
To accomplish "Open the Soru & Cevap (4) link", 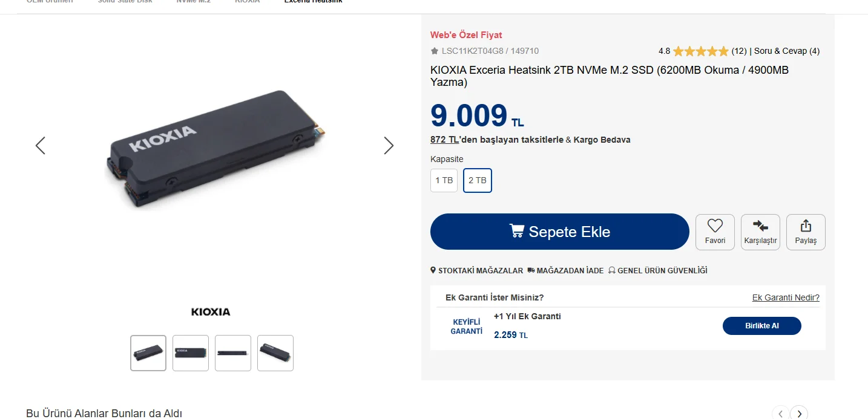I will [787, 51].
